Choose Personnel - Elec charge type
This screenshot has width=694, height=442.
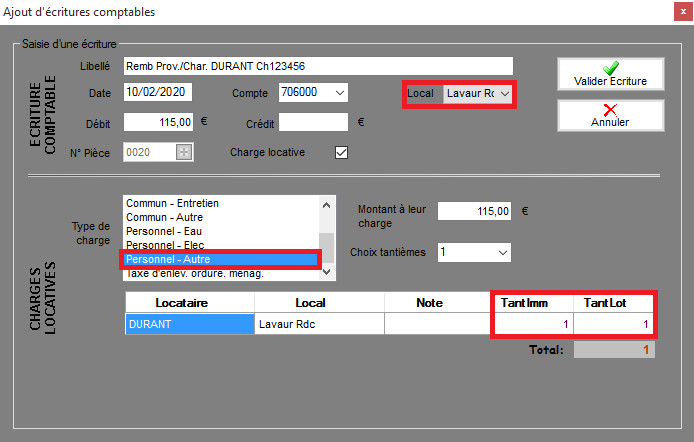click(220, 245)
